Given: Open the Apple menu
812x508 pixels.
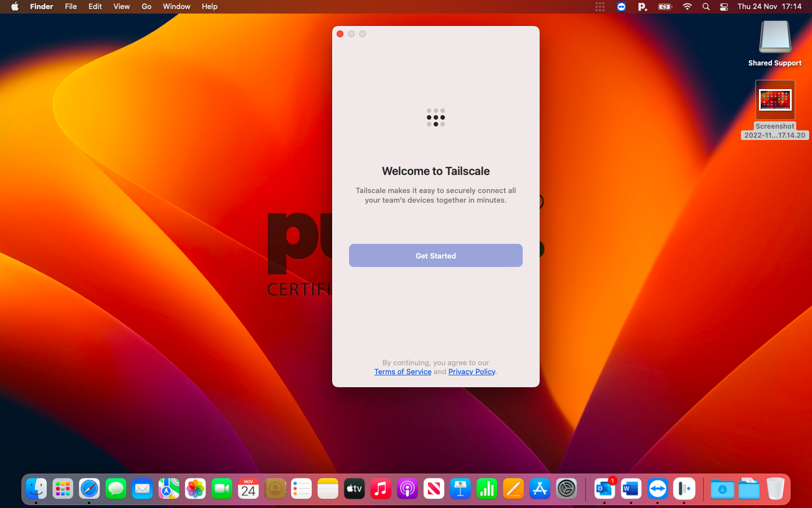Looking at the screenshot, I should [15, 7].
